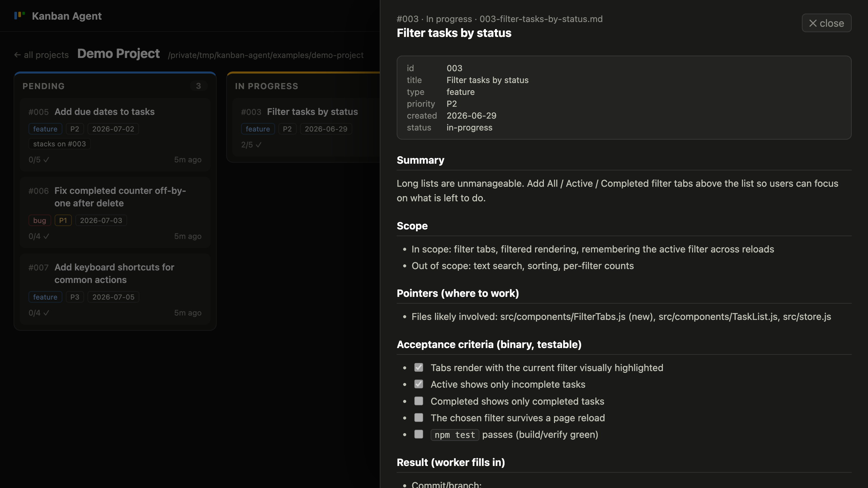Click the 'in-progress' status value
The height and width of the screenshot is (488, 868).
469,128
